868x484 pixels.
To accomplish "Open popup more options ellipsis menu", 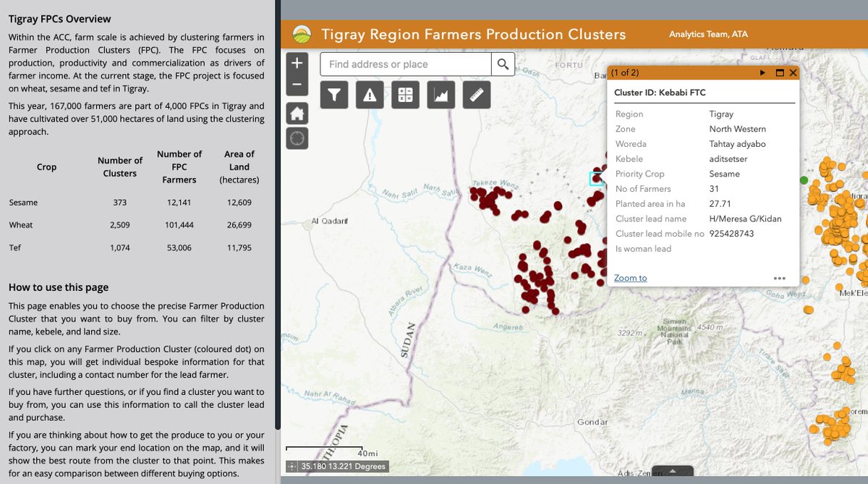I will pos(779,278).
